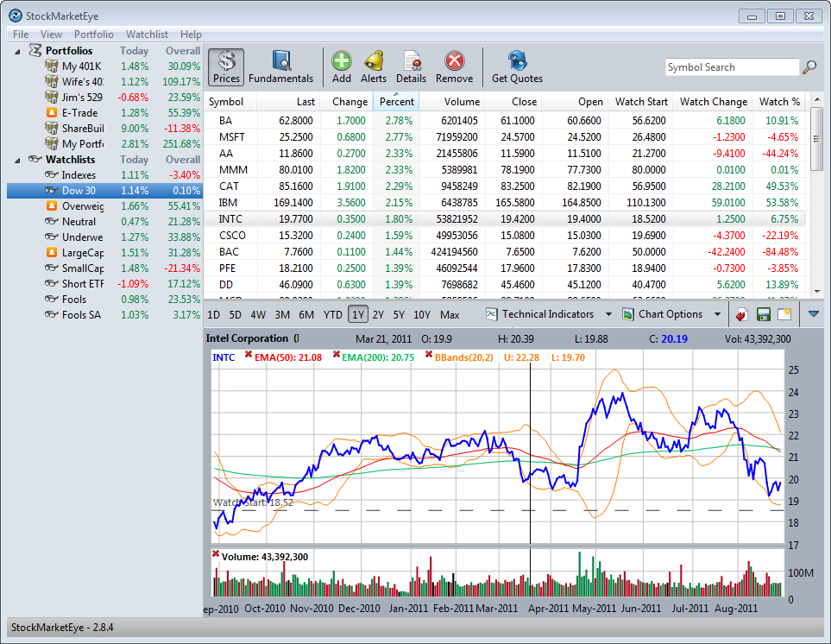This screenshot has height=644, width=831.
Task: Remove the Volume indicator panel
Action: pyautogui.click(x=216, y=554)
